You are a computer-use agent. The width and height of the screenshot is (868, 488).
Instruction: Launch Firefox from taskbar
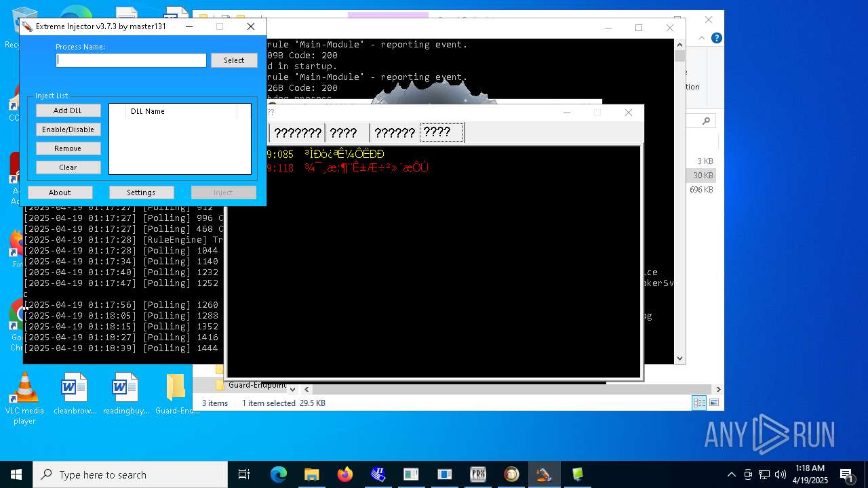click(x=344, y=474)
